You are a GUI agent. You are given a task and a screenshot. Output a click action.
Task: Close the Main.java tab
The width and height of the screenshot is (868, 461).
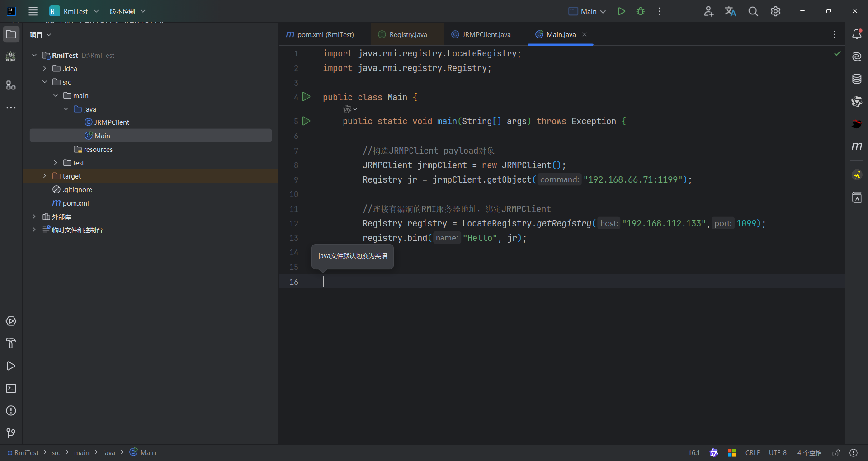click(585, 34)
